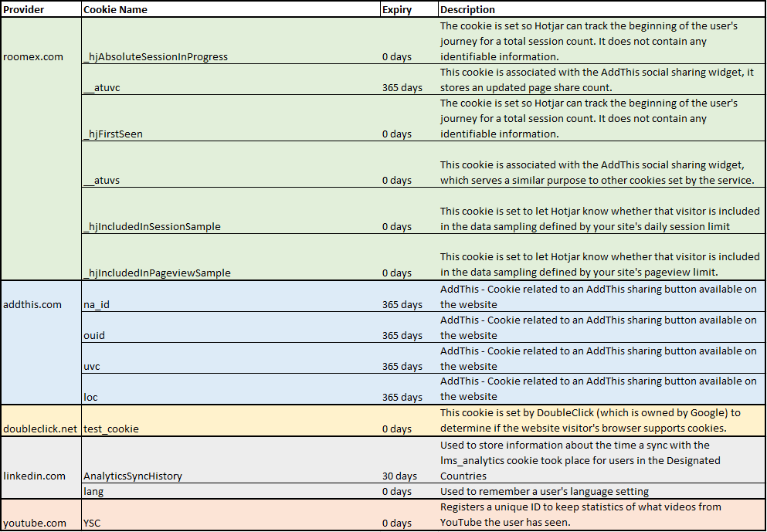This screenshot has height=532, width=767.
Task: Select the __atuvs cookie name cell
Action: (x=231, y=164)
